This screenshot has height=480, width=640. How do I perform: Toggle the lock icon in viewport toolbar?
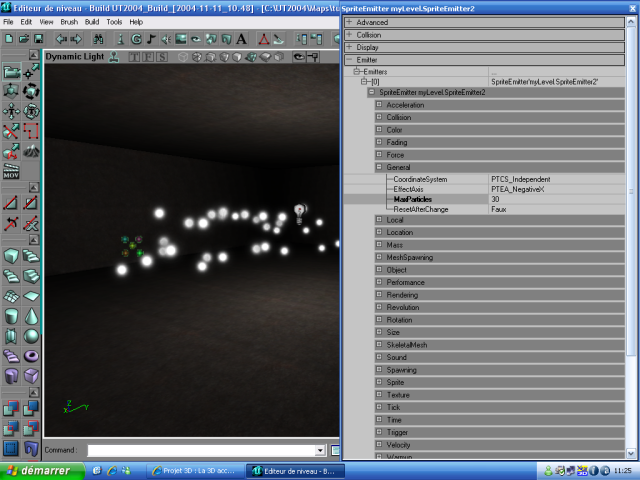[313, 57]
